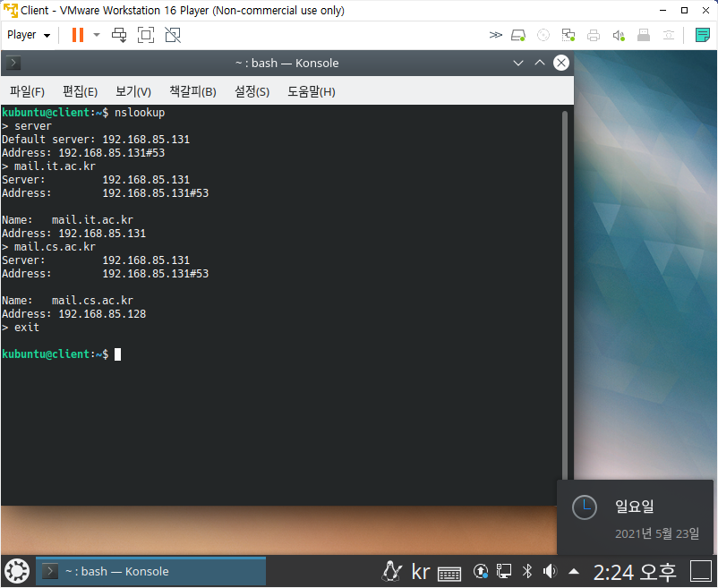
Task: Open Konsole 도움말(H) menu
Action: tap(312, 91)
